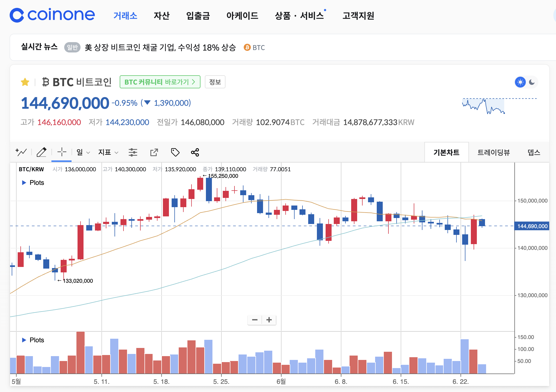Open the Bitcoin mining news headline
The image size is (556, 392).
(160, 48)
